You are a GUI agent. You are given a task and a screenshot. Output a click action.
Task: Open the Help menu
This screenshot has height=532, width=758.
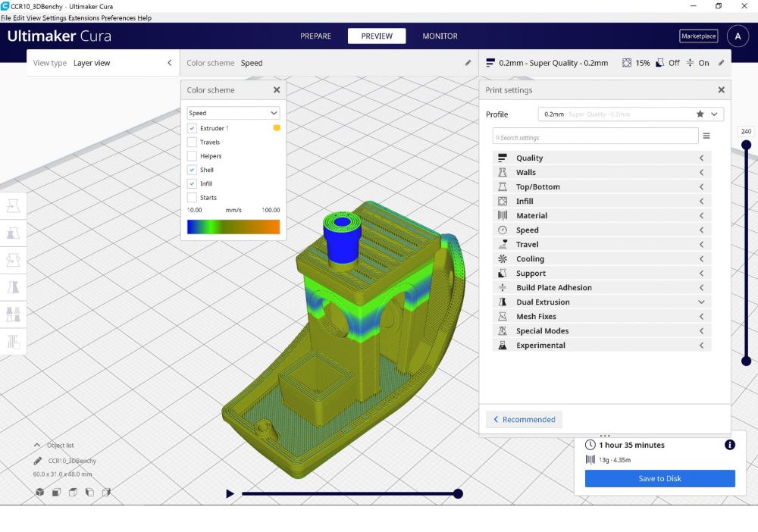(145, 18)
